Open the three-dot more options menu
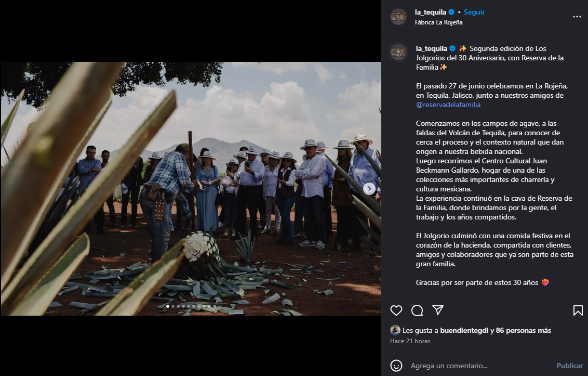588x376 pixels. [577, 17]
